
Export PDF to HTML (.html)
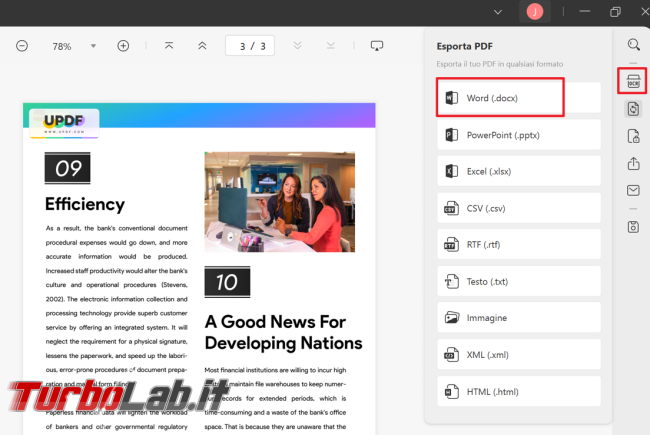tap(519, 391)
